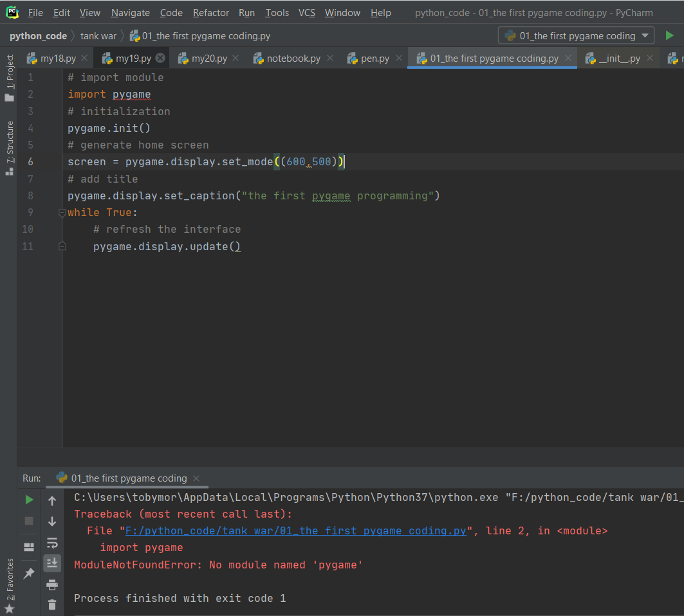Open the View menu
The height and width of the screenshot is (616, 684).
pyautogui.click(x=90, y=13)
